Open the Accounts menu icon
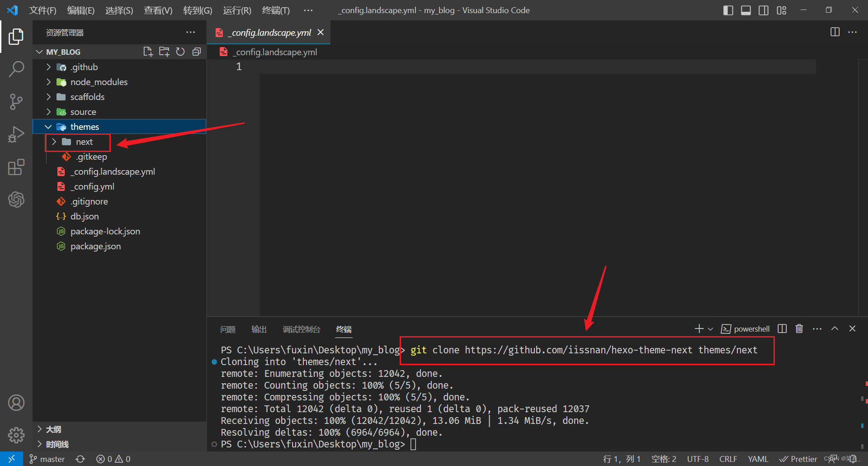Viewport: 868px width, 466px height. 16,402
